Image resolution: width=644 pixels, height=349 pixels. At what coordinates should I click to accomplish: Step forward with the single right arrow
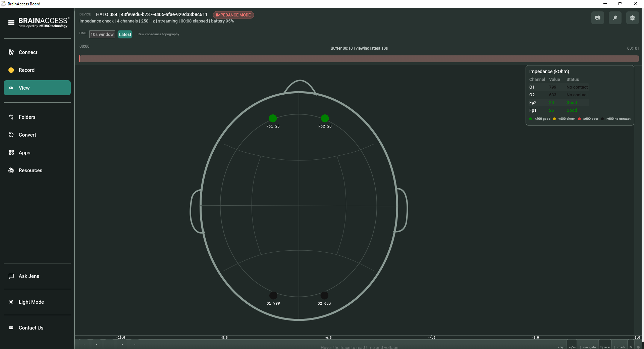(122, 345)
